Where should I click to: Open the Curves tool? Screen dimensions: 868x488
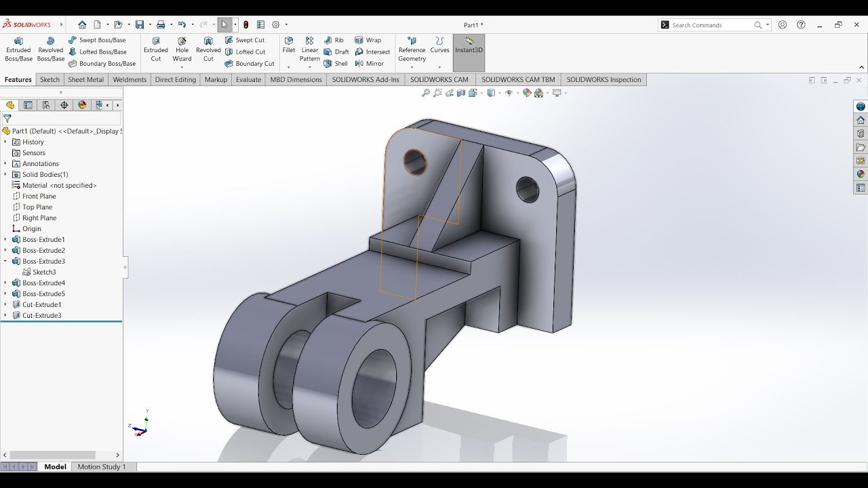[x=439, y=45]
